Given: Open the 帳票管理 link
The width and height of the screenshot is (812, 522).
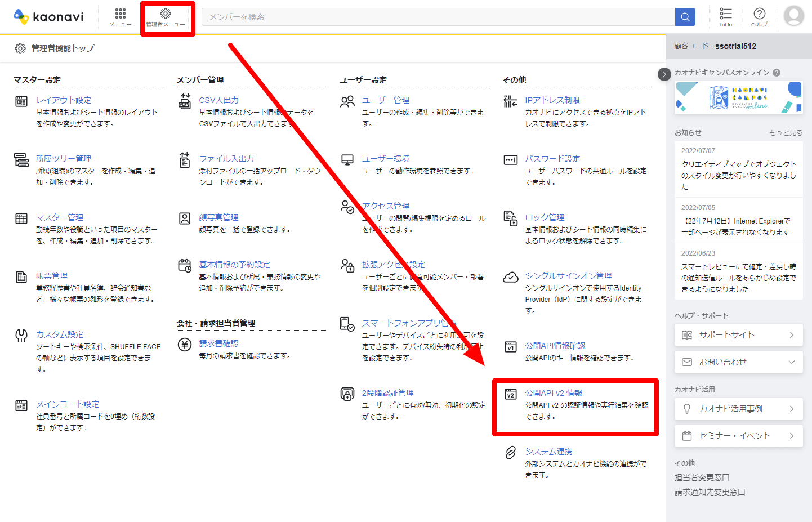Looking at the screenshot, I should (52, 276).
